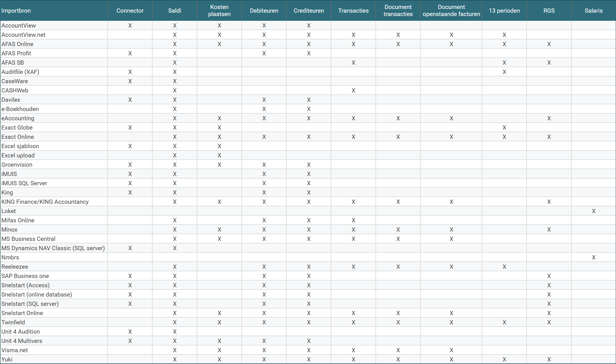Select the Saldi column header
The height and width of the screenshot is (364, 616).
click(x=175, y=11)
